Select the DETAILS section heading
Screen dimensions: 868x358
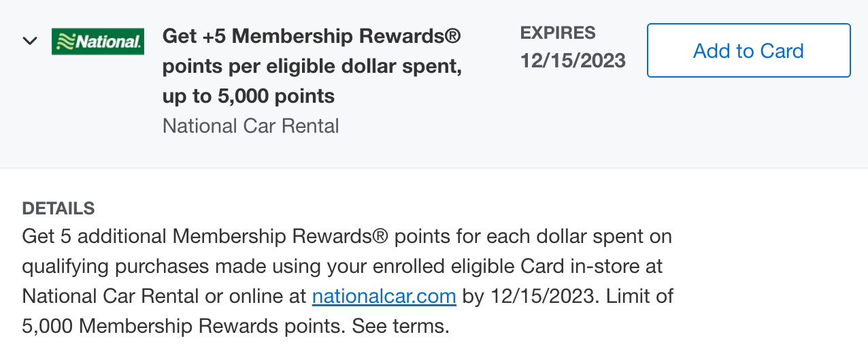point(59,208)
